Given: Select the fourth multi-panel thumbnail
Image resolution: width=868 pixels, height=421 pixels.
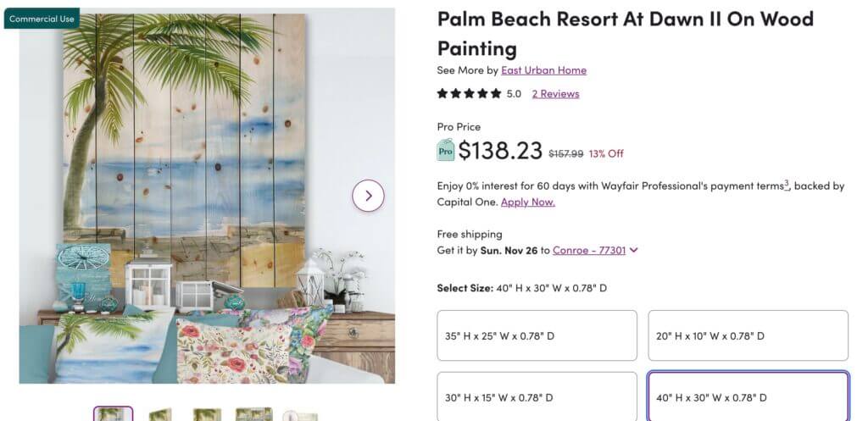Looking at the screenshot, I should point(253,414).
